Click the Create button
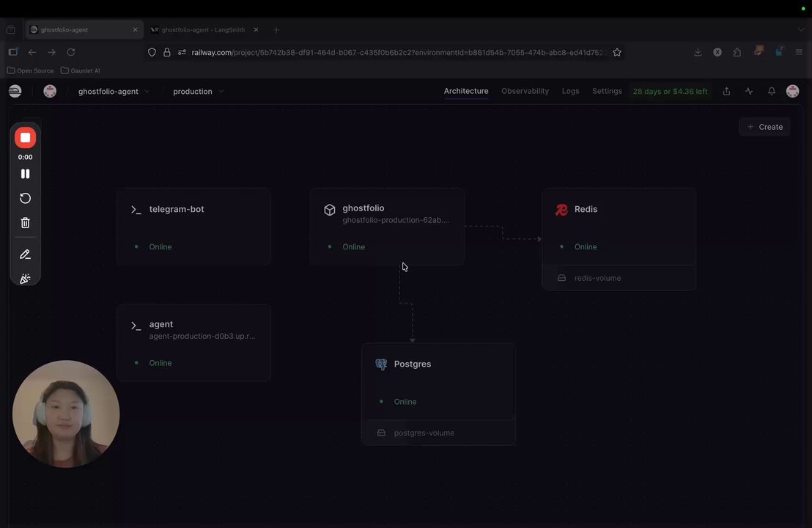 [764, 127]
